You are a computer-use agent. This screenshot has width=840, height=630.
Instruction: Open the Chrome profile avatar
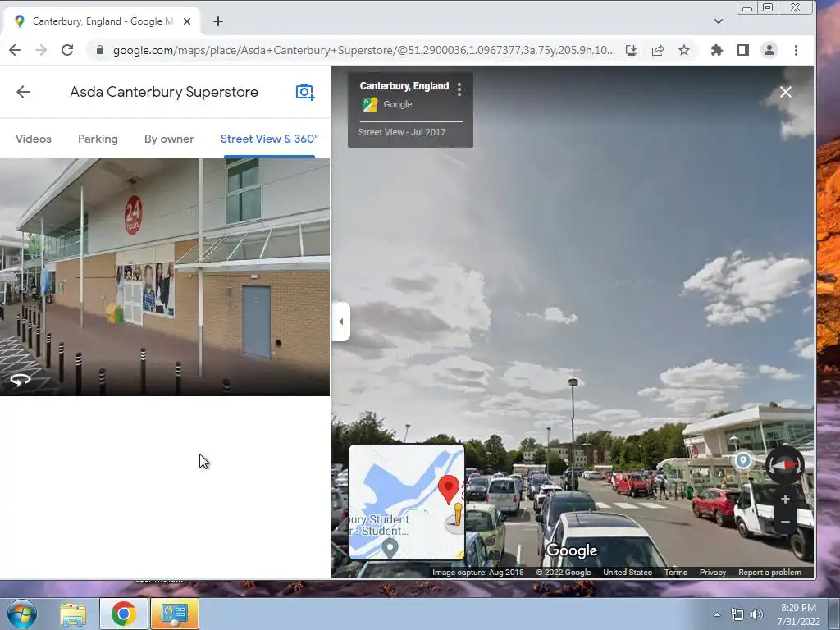pos(769,50)
